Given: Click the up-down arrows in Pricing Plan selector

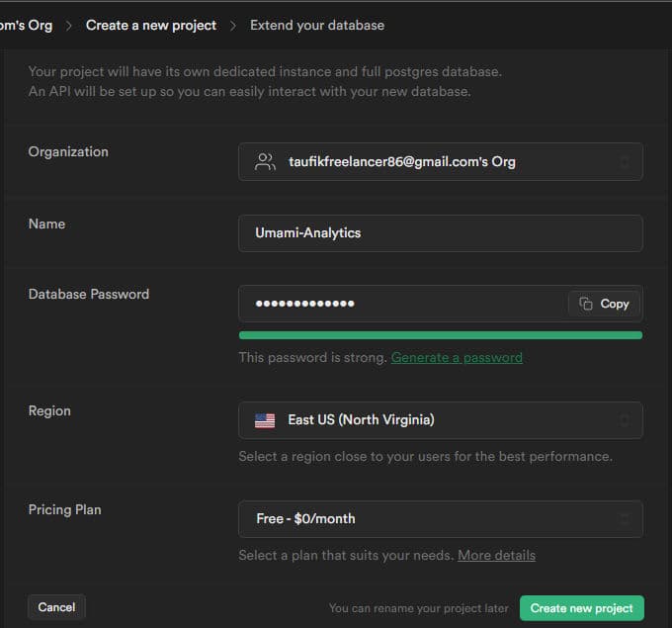Looking at the screenshot, I should (x=624, y=519).
